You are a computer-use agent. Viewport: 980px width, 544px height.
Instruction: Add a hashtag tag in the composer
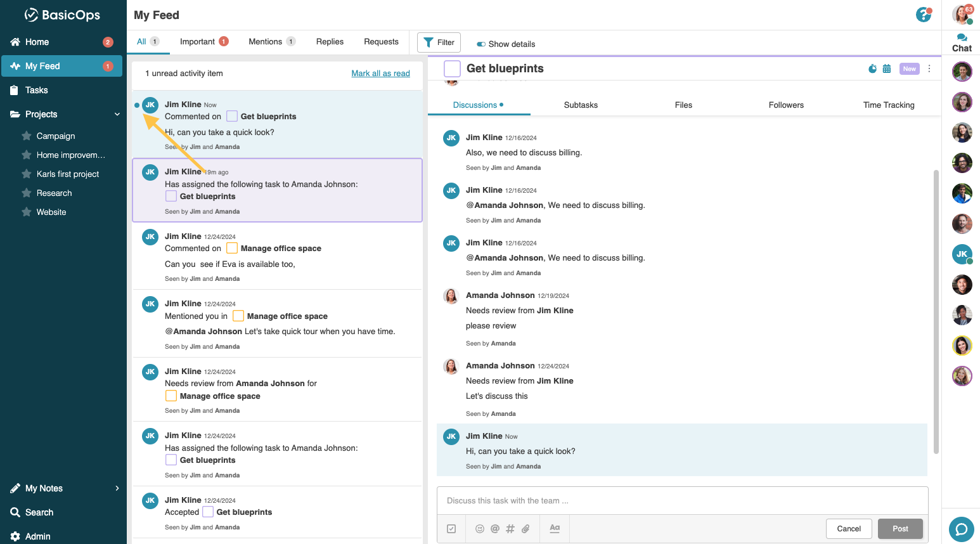[x=510, y=528]
